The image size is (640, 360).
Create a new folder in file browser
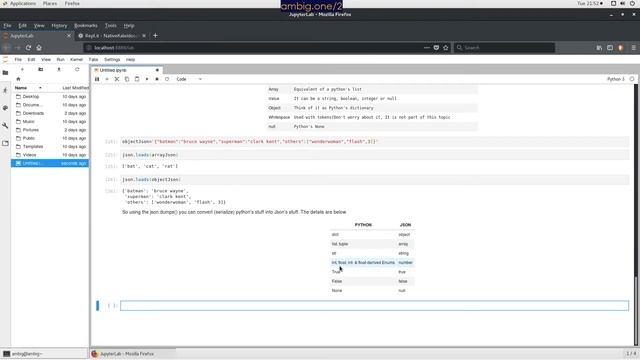tap(40, 69)
